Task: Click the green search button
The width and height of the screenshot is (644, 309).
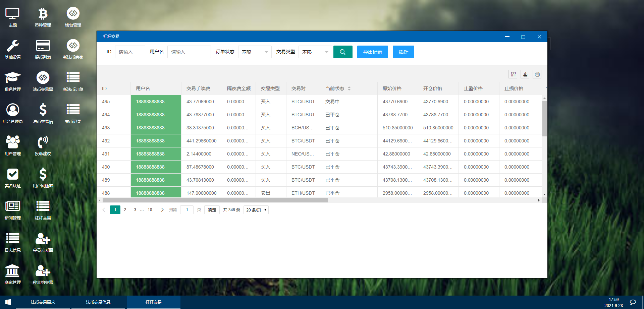Action: (343, 52)
